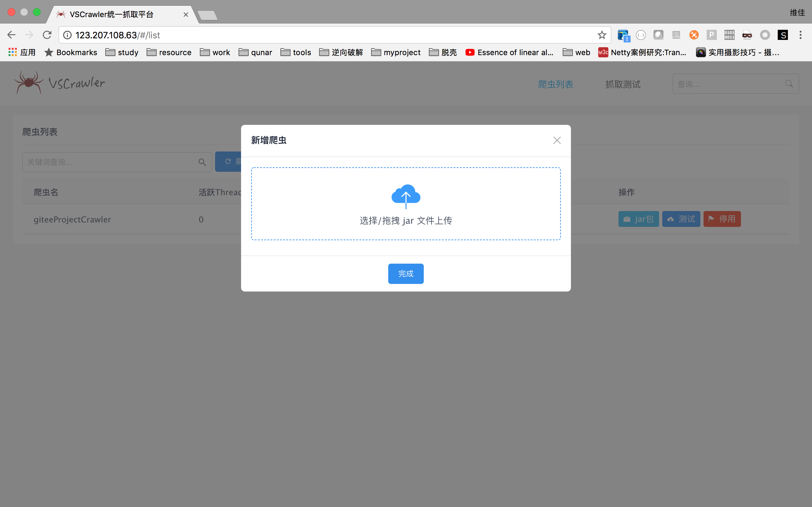Click the keyword search magnifier icon
This screenshot has width=812, height=507.
[202, 162]
